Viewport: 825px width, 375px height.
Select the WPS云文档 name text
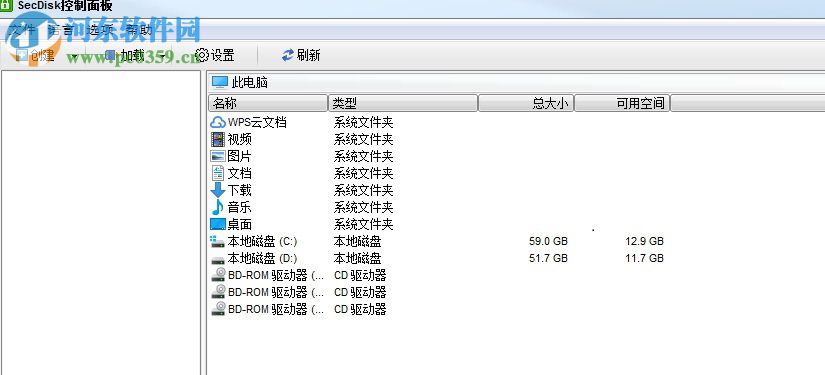pos(257,123)
